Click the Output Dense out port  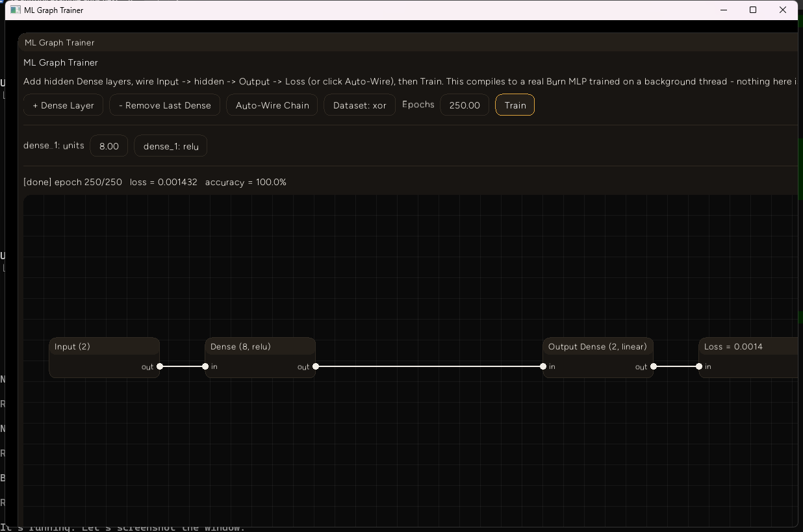(x=654, y=366)
